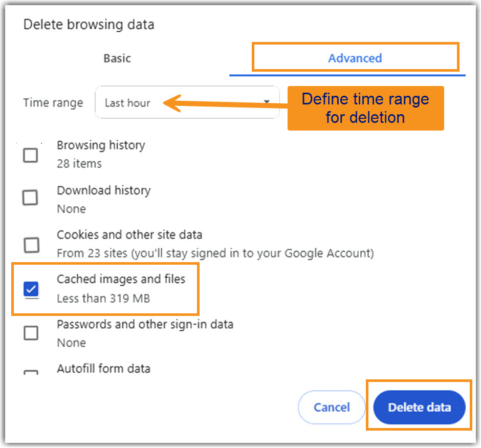Click the Delete browsing data title
This screenshot has width=481, height=448.
pyautogui.click(x=88, y=24)
